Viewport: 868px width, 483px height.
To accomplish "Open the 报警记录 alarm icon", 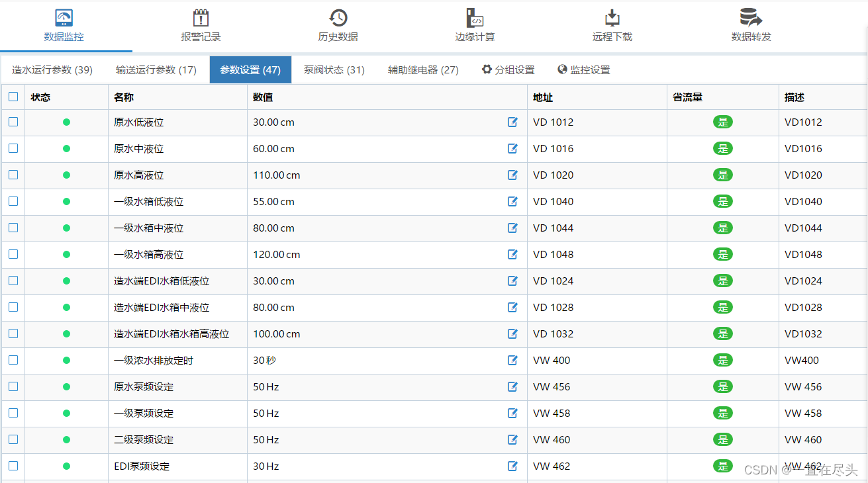I will pos(201,18).
